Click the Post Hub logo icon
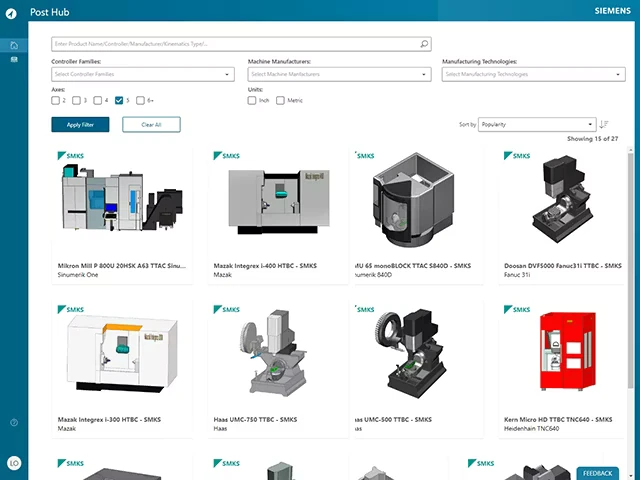Viewport: 640px width, 480px height. coord(14,13)
